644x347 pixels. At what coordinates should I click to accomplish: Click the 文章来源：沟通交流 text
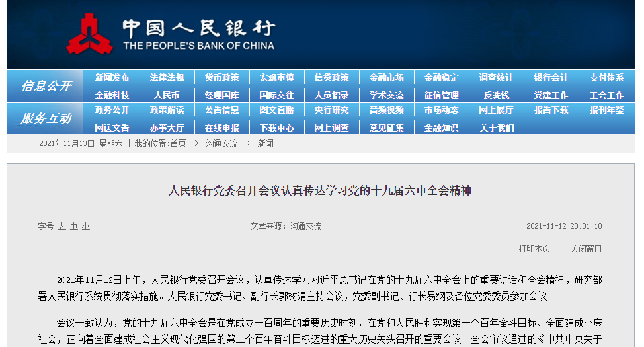[x=286, y=226]
